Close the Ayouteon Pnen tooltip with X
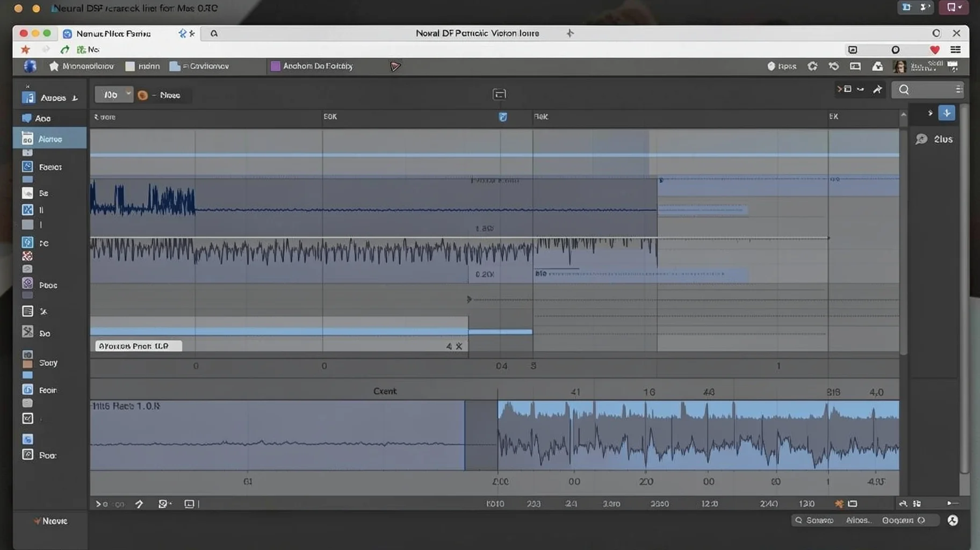This screenshot has width=980, height=550. (x=458, y=346)
